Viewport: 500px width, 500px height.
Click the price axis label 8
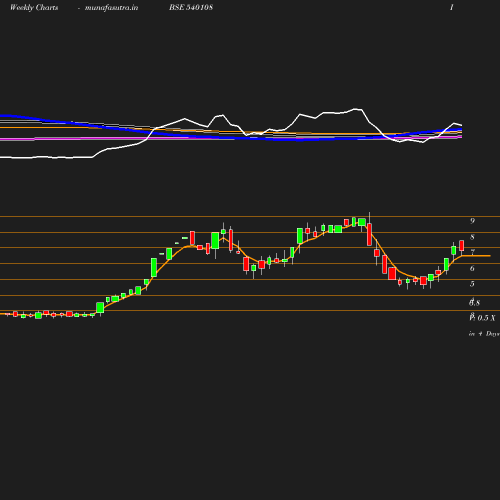[472, 237]
